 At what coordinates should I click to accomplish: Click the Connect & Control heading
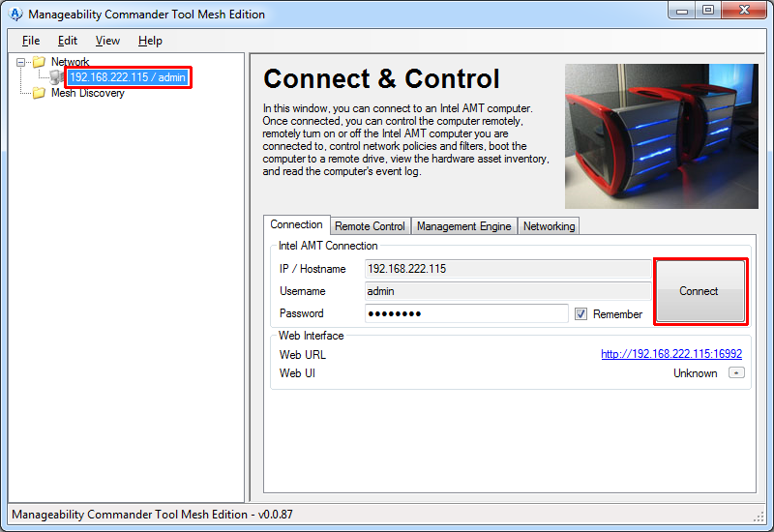pyautogui.click(x=381, y=79)
